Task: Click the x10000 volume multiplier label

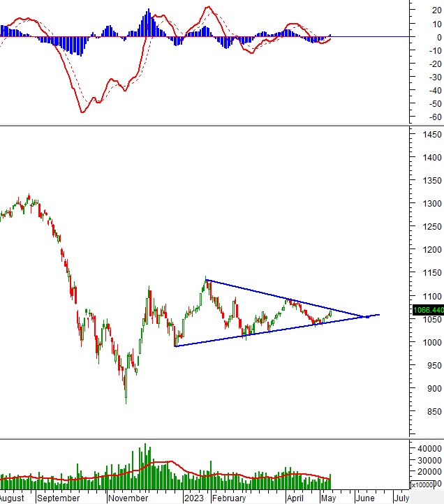Action: pos(422,484)
